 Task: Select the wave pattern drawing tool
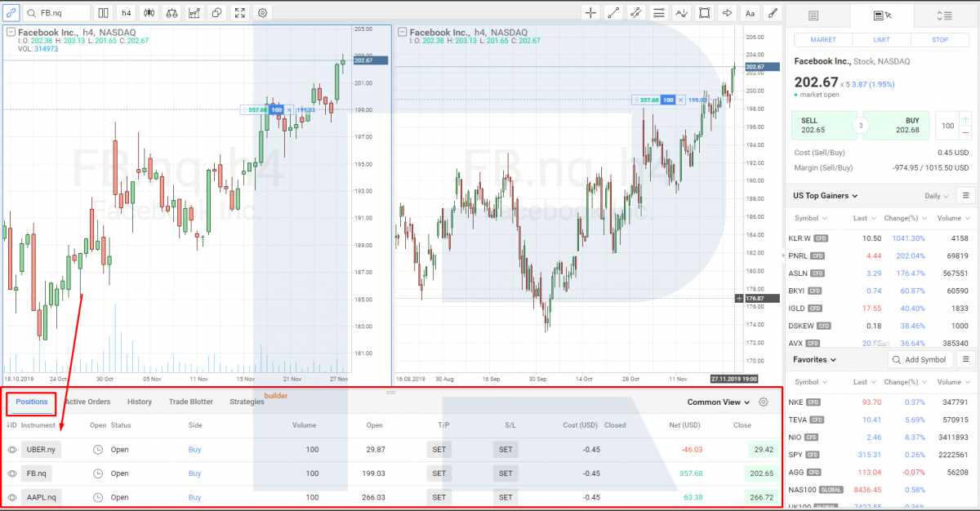pyautogui.click(x=682, y=13)
